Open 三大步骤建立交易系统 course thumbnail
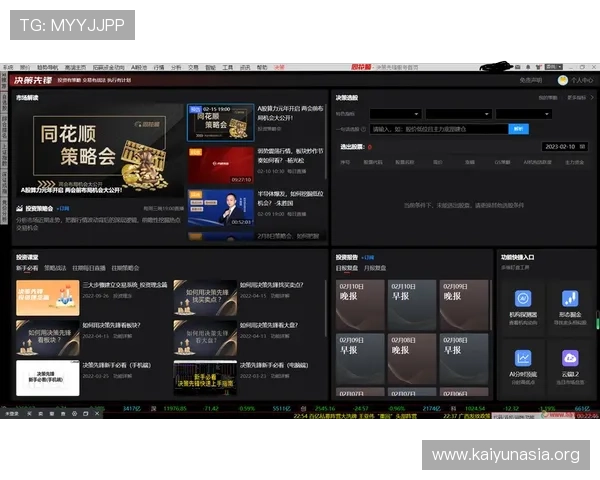Image resolution: width=600 pixels, height=480 pixels. coord(48,298)
